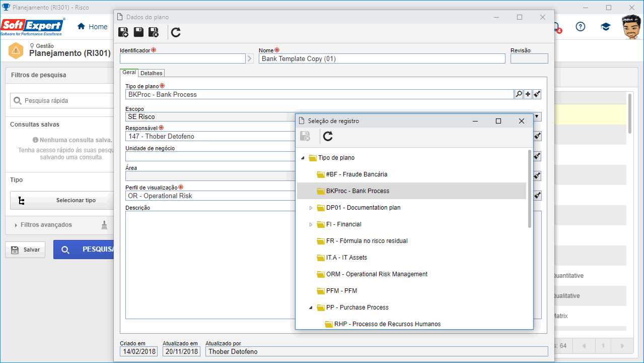Select ORM - Operational Risk Management item

(377, 274)
